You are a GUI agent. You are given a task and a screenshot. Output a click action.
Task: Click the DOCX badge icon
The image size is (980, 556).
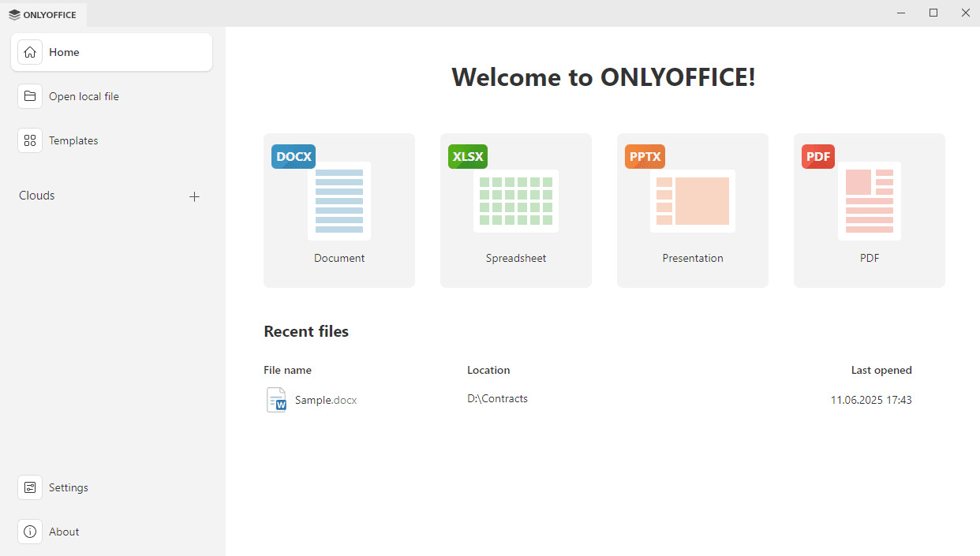click(294, 156)
